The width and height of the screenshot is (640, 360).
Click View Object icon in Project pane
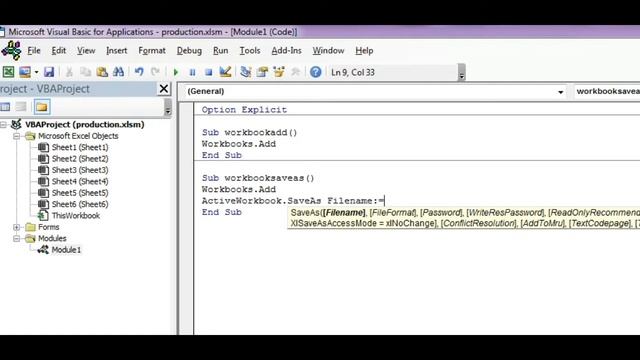click(21, 107)
